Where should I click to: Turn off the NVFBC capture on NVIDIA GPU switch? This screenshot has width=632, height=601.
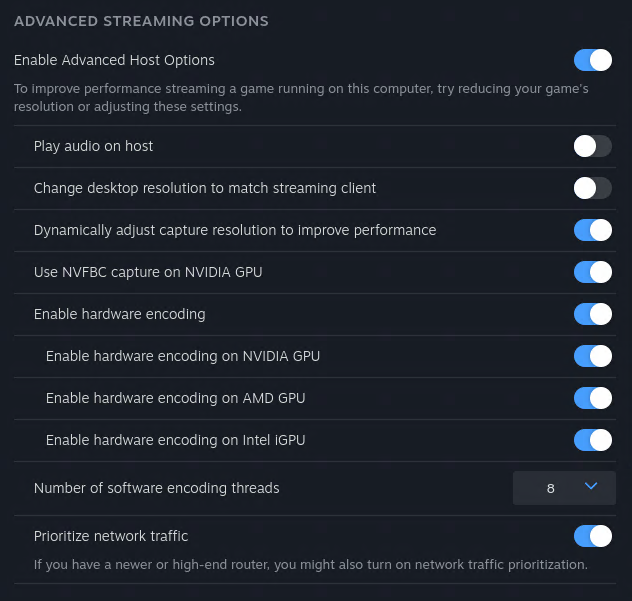[592, 272]
